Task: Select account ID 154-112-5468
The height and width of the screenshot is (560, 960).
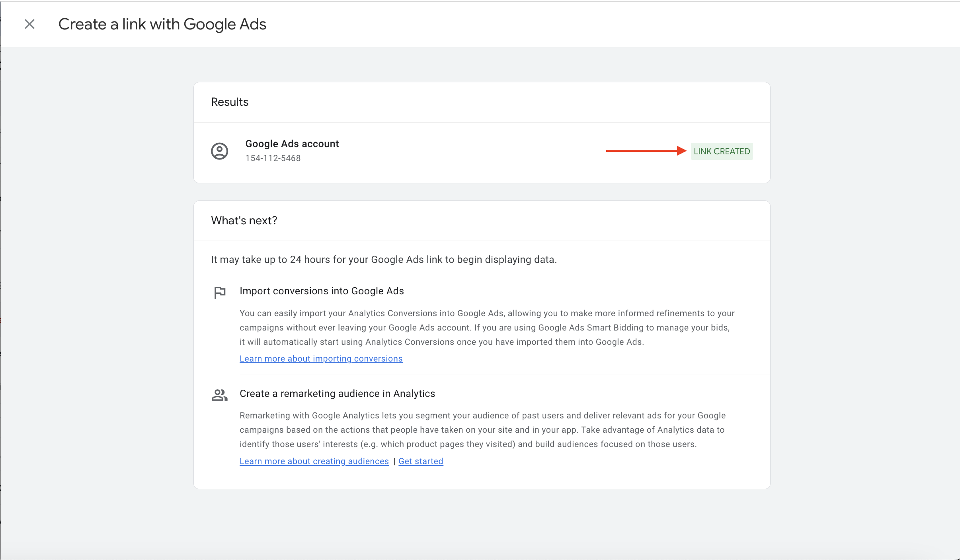Action: click(273, 158)
